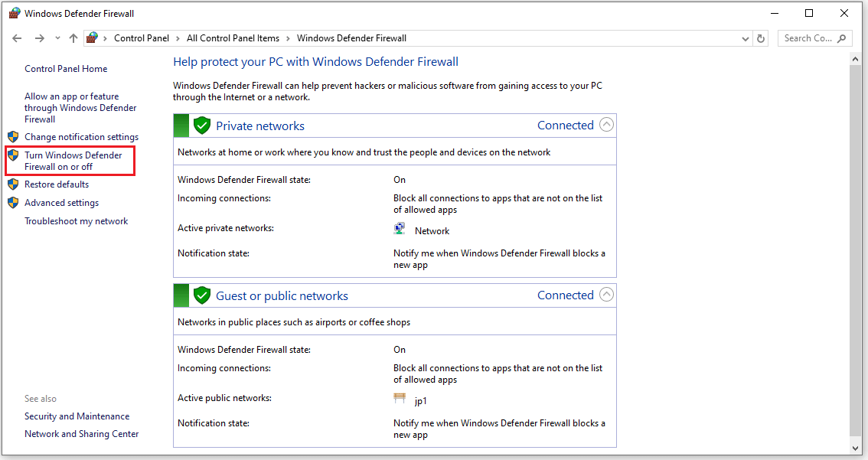Select the Network icon under Active private networks
This screenshot has width=868, height=460.
click(x=399, y=227)
